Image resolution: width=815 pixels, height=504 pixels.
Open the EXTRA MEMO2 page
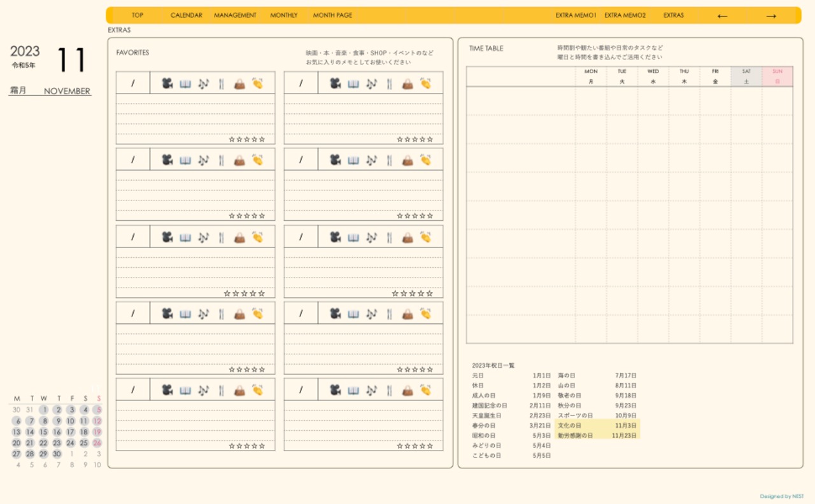click(x=625, y=15)
